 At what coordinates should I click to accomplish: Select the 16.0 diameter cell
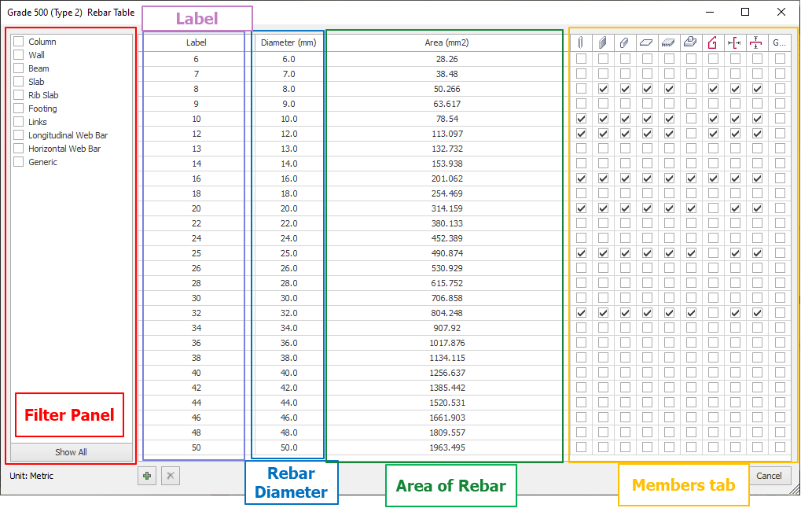pos(288,179)
